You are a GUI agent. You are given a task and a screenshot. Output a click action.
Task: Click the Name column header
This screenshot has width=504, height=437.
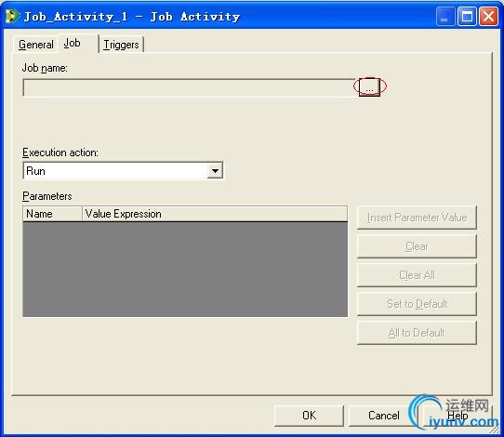(53, 214)
